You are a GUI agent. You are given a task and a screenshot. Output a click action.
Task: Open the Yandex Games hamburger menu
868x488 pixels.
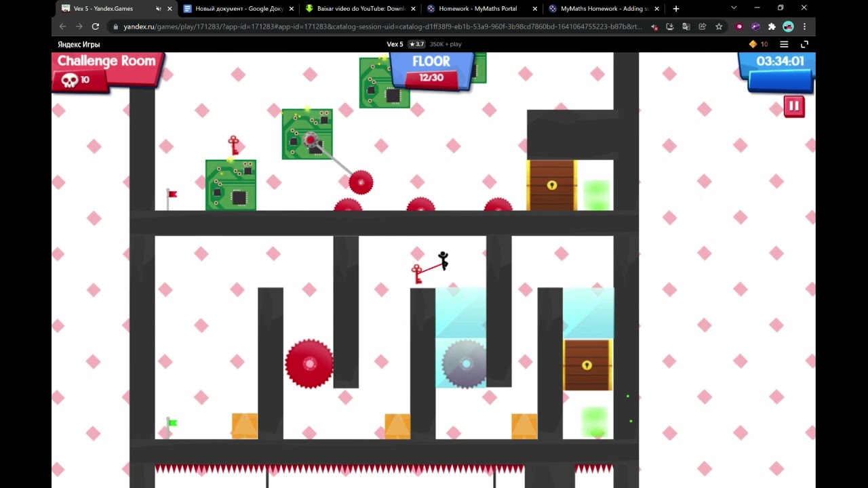(784, 44)
